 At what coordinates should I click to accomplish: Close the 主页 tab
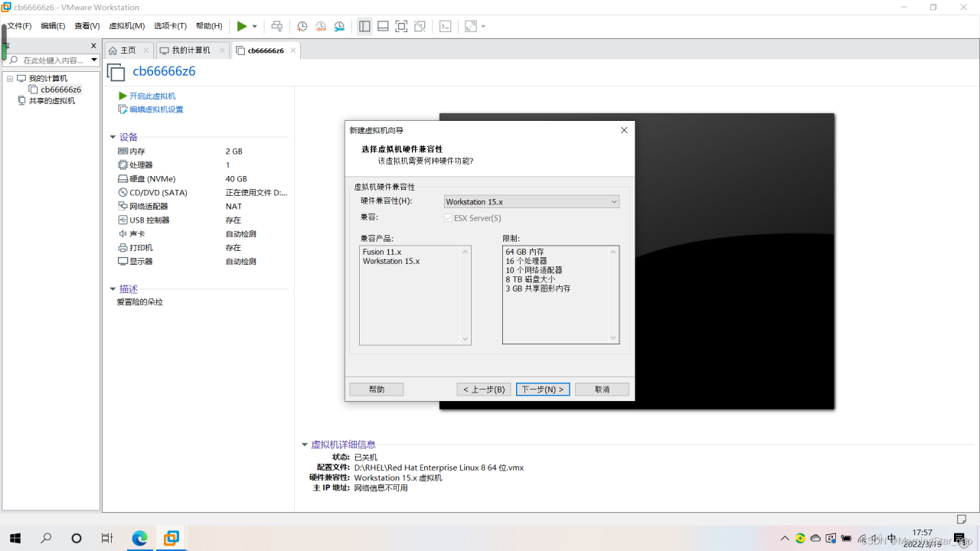coord(146,51)
